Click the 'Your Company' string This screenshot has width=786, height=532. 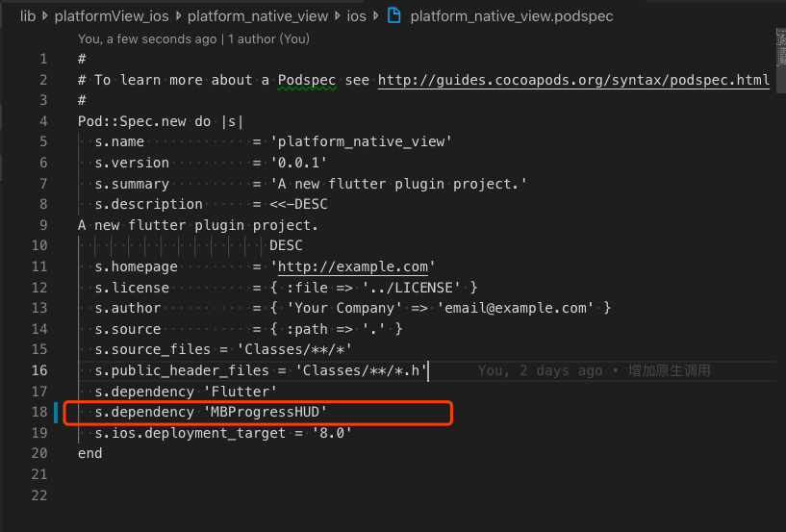[344, 307]
